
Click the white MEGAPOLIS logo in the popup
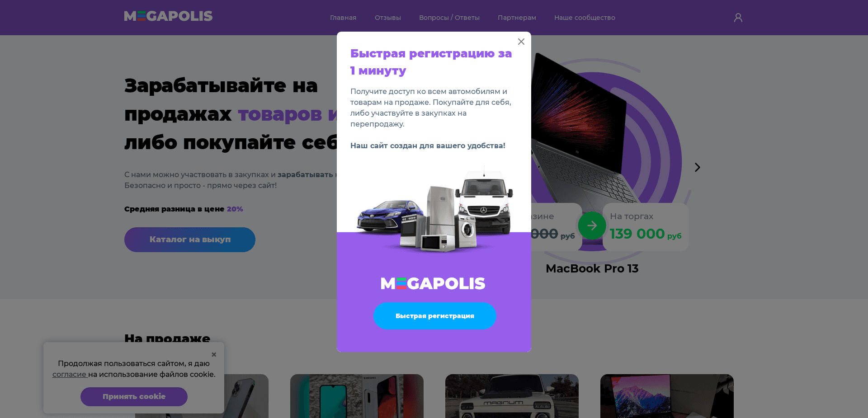(433, 283)
